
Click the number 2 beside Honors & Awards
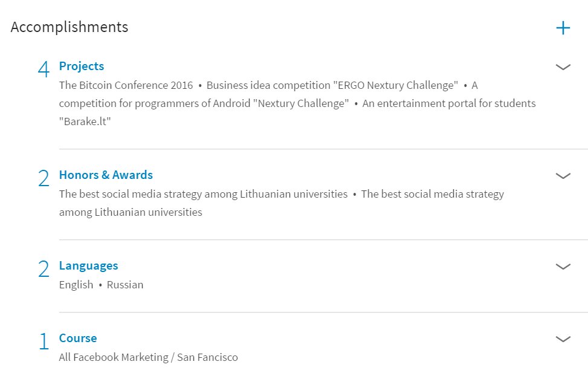point(44,178)
